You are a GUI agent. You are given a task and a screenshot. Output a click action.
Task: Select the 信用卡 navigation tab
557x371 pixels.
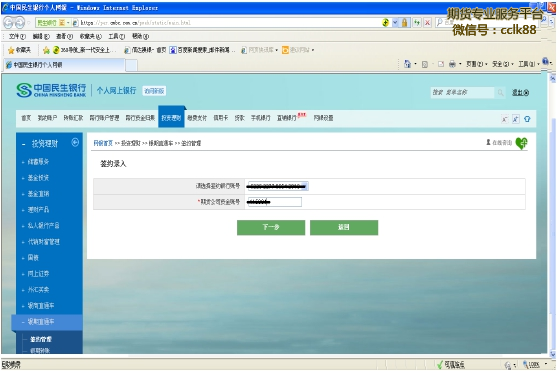pyautogui.click(x=221, y=118)
